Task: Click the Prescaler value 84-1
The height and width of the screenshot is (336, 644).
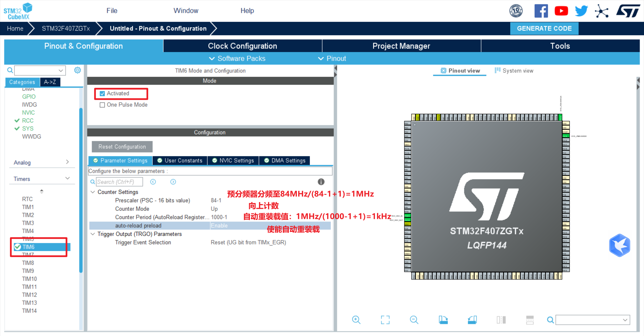Action: pos(216,200)
